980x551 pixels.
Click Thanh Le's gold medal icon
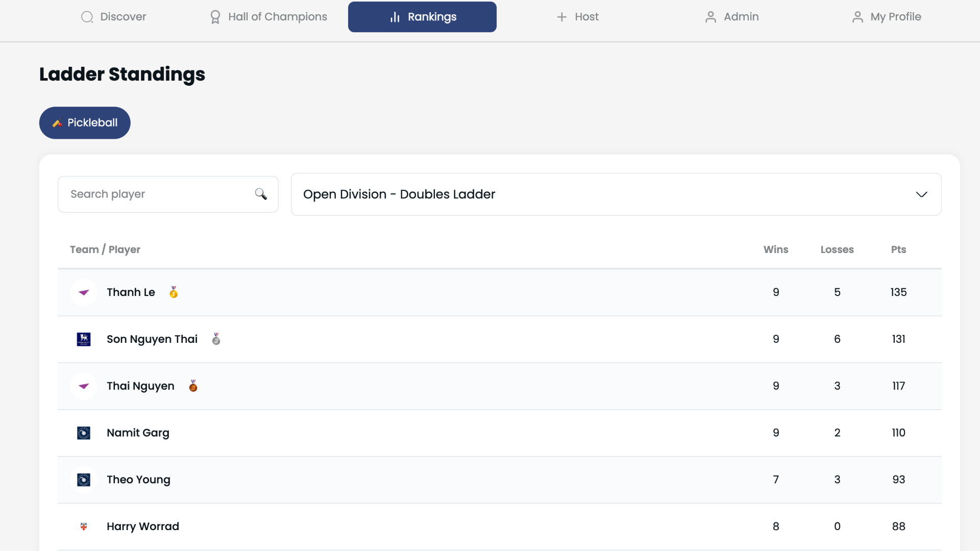click(174, 292)
